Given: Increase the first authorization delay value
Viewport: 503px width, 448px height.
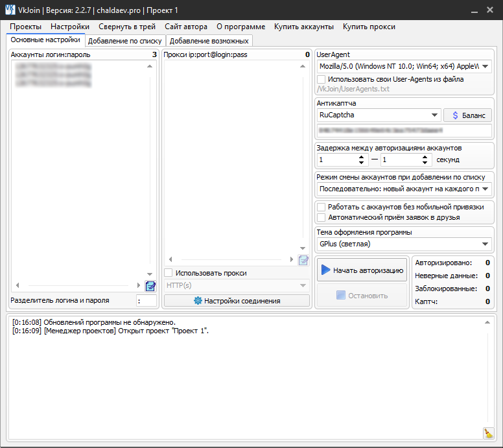Looking at the screenshot, I should 361,156.
